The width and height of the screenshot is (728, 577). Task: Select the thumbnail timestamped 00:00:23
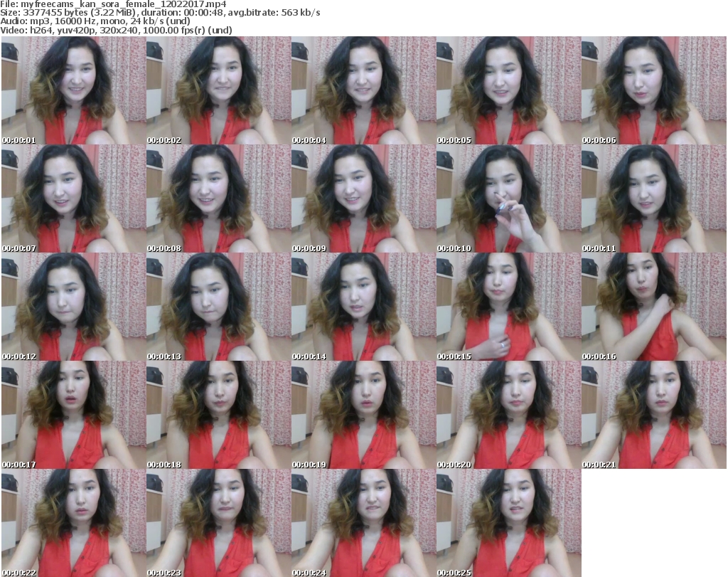point(219,523)
